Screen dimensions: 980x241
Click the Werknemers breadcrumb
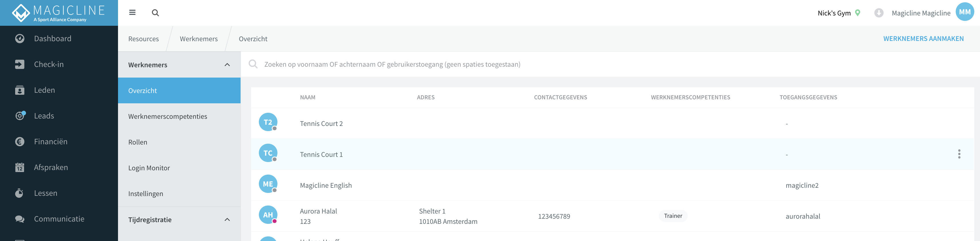[x=199, y=39]
